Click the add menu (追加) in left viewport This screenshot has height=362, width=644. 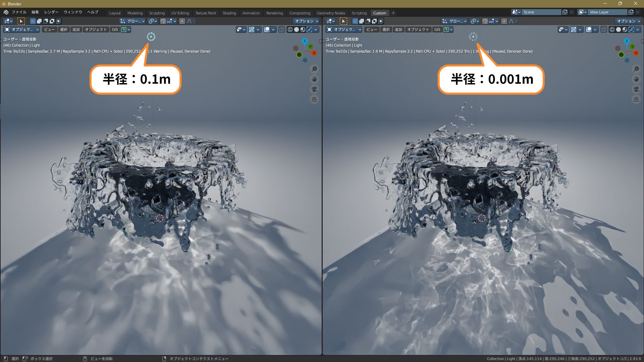click(x=76, y=29)
